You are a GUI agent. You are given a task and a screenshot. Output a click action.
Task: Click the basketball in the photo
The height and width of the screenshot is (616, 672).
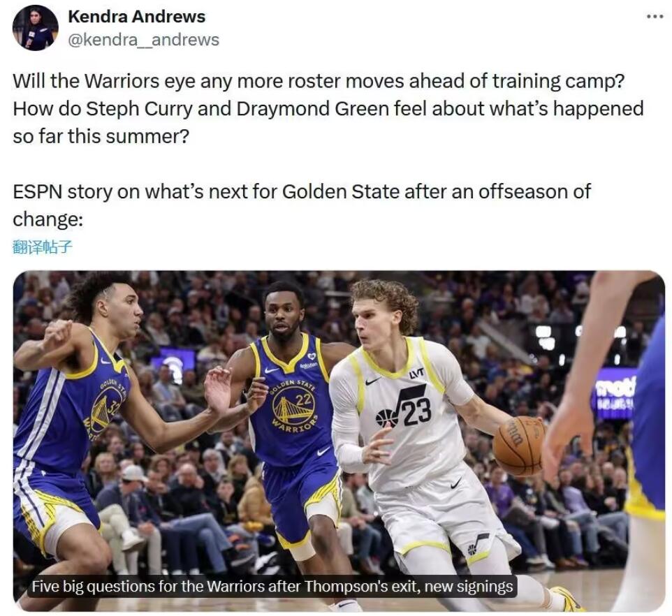click(518, 445)
